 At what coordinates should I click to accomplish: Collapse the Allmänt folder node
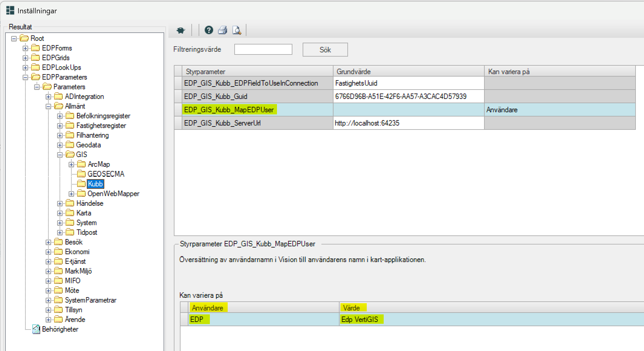point(48,107)
